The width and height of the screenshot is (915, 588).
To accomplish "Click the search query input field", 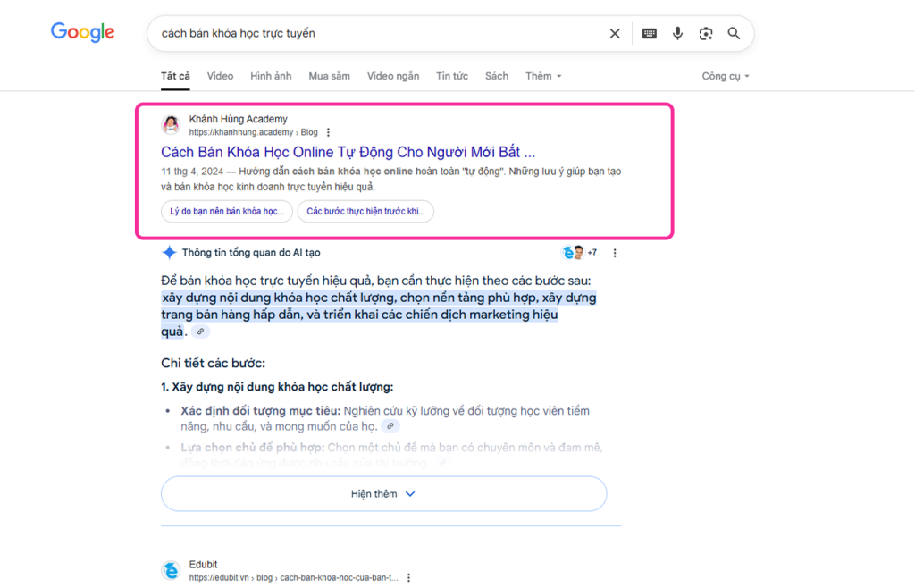I will coord(379,33).
